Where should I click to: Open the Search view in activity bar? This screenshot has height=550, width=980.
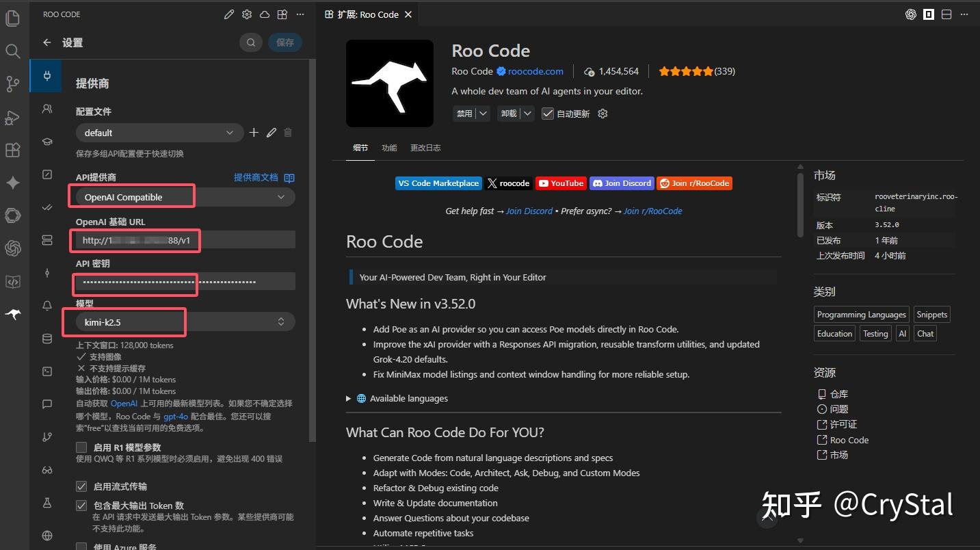12,51
